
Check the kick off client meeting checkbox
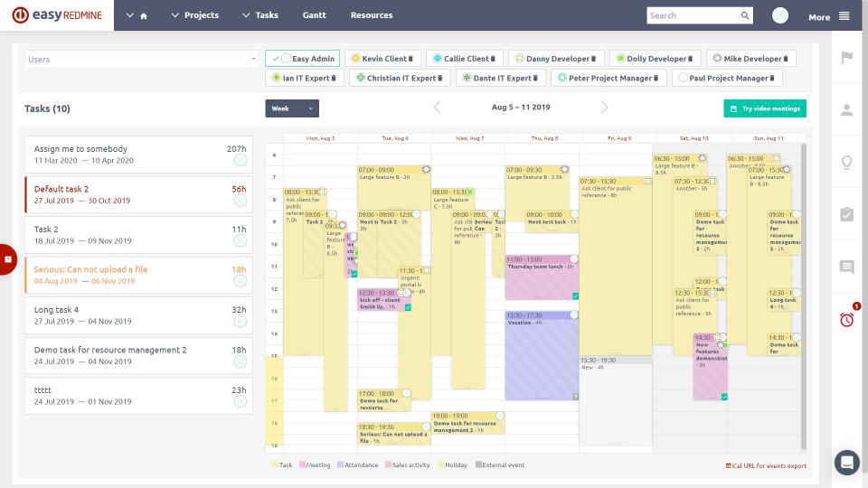(409, 308)
